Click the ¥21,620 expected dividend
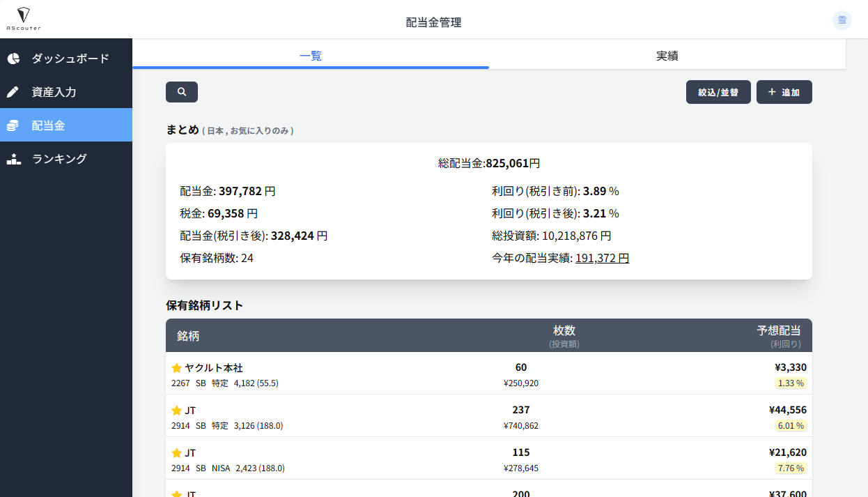 pyautogui.click(x=788, y=452)
